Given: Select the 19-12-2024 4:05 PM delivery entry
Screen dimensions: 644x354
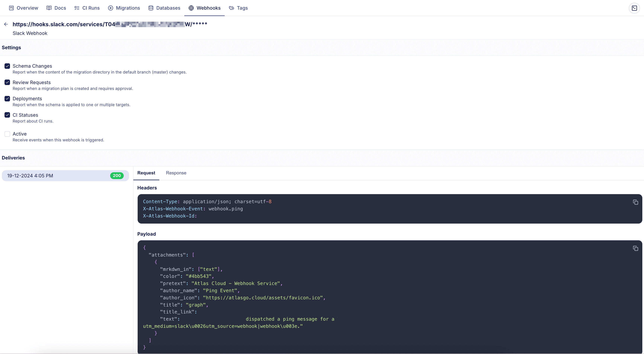Looking at the screenshot, I should pos(65,175).
